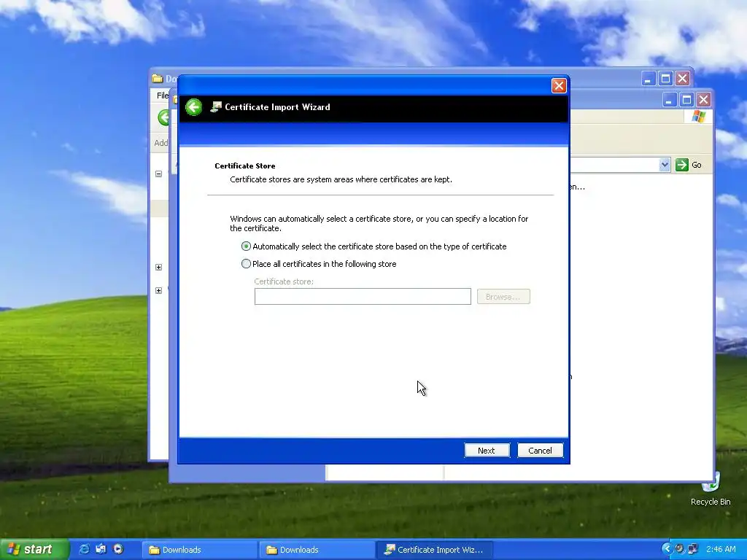This screenshot has height=560, width=747.
Task: Cancel the certificate import wizard
Action: [x=540, y=451]
